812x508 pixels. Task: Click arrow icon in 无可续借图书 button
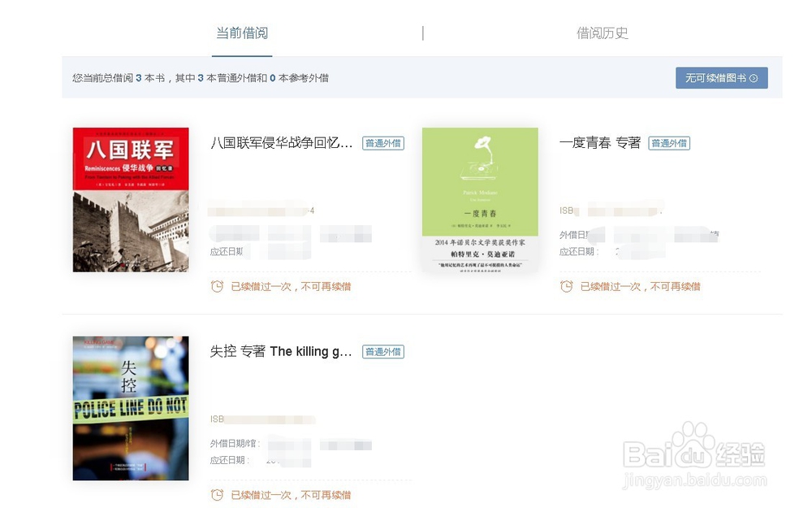754,78
